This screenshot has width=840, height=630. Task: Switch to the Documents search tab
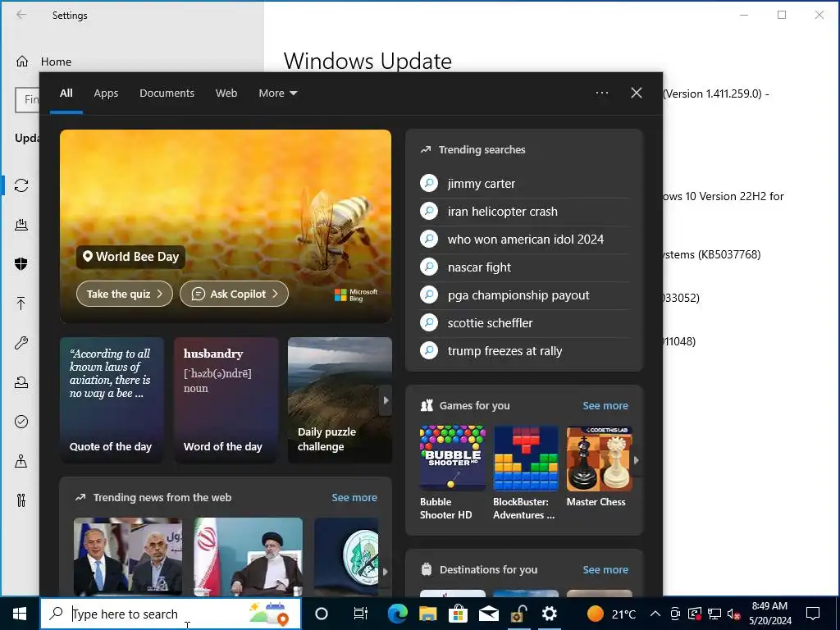(x=167, y=94)
